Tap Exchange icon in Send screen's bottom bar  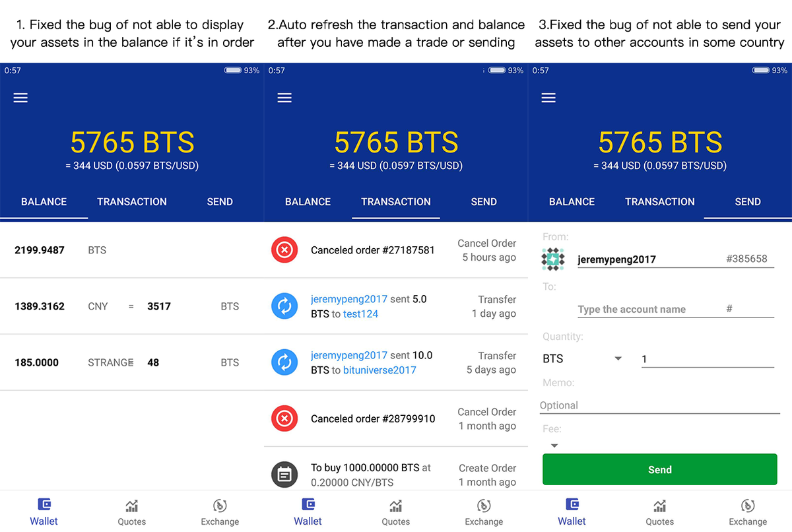[x=748, y=506]
